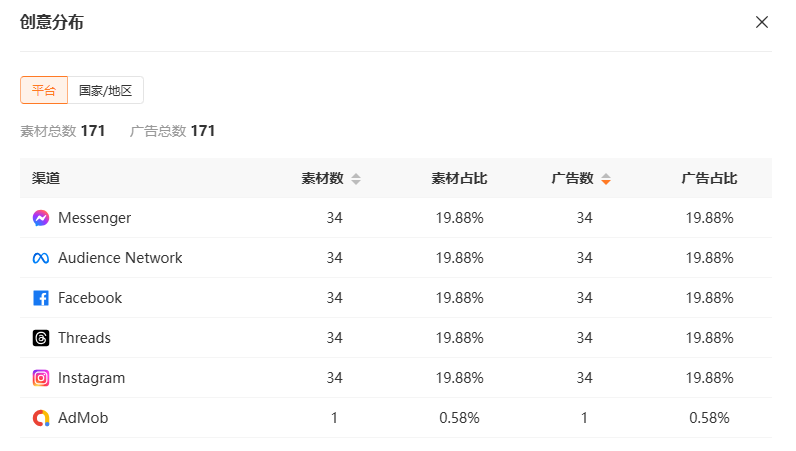
Task: Click the 渠道 column header
Action: point(46,178)
